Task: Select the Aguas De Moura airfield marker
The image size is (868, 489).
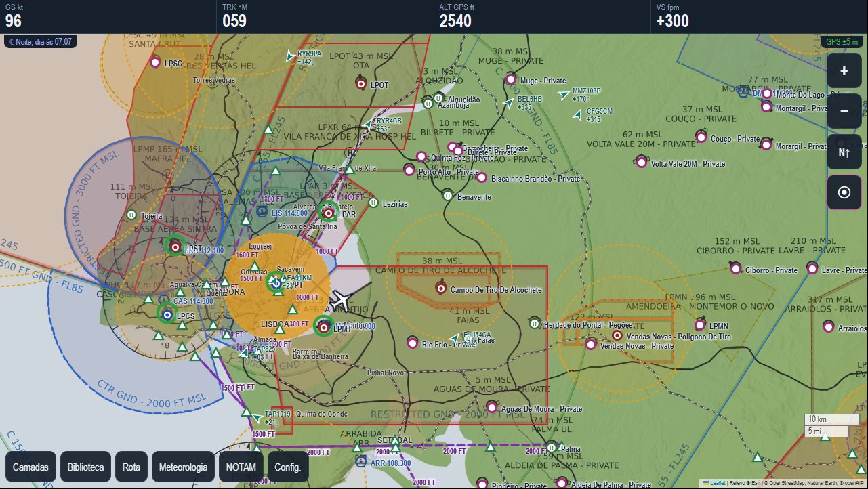Action: click(x=493, y=408)
